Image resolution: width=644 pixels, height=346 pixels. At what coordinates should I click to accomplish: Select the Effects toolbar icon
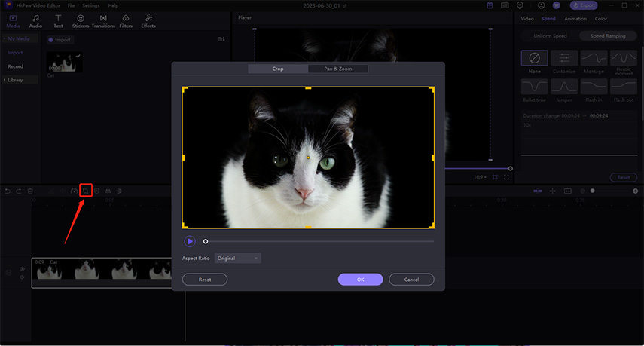[148, 18]
